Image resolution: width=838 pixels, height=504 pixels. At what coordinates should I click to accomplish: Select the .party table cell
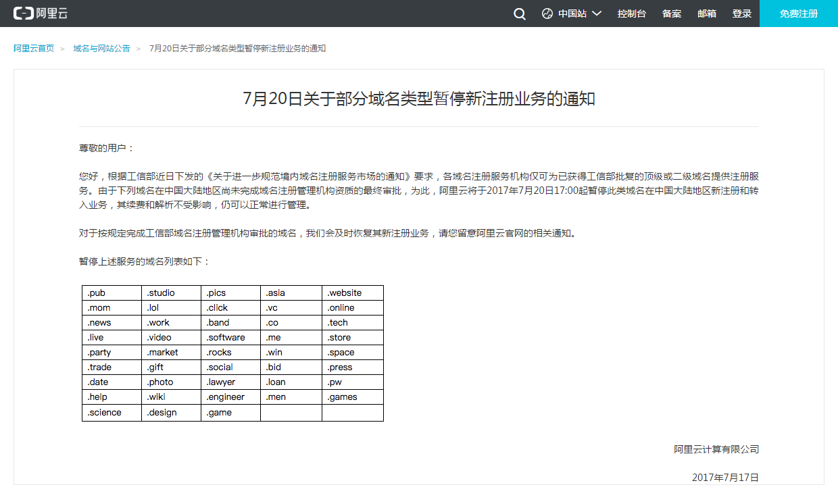tap(112, 353)
